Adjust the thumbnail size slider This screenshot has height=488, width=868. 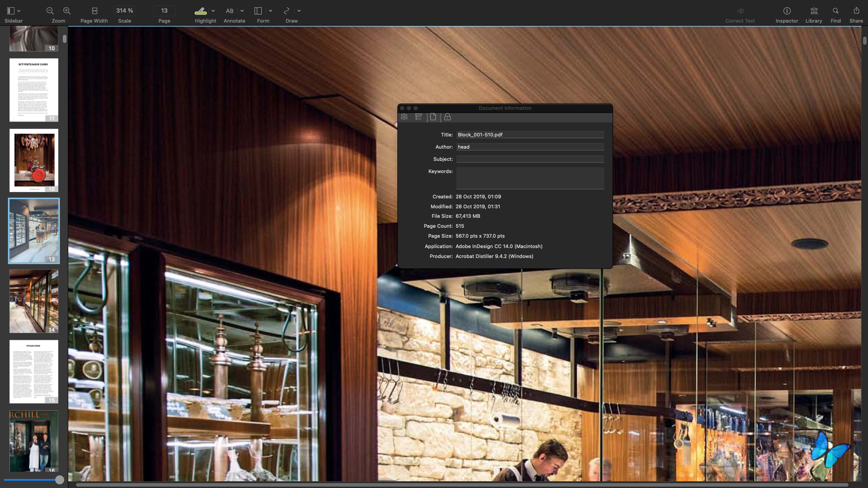click(x=59, y=480)
